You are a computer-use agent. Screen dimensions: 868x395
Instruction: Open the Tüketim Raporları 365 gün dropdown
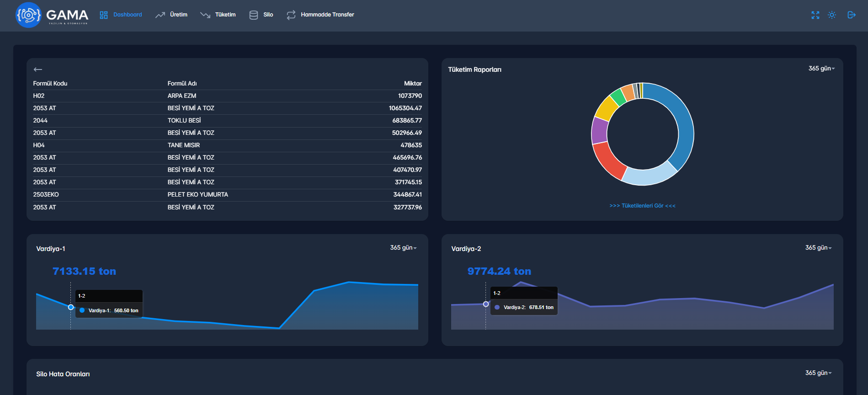coord(821,69)
